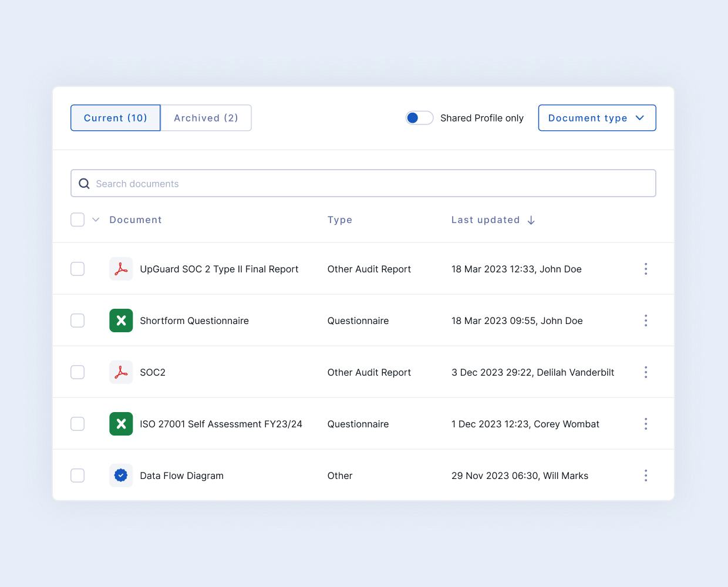Click the PDF icon beside UpGuard SOC 2 report

(121, 269)
